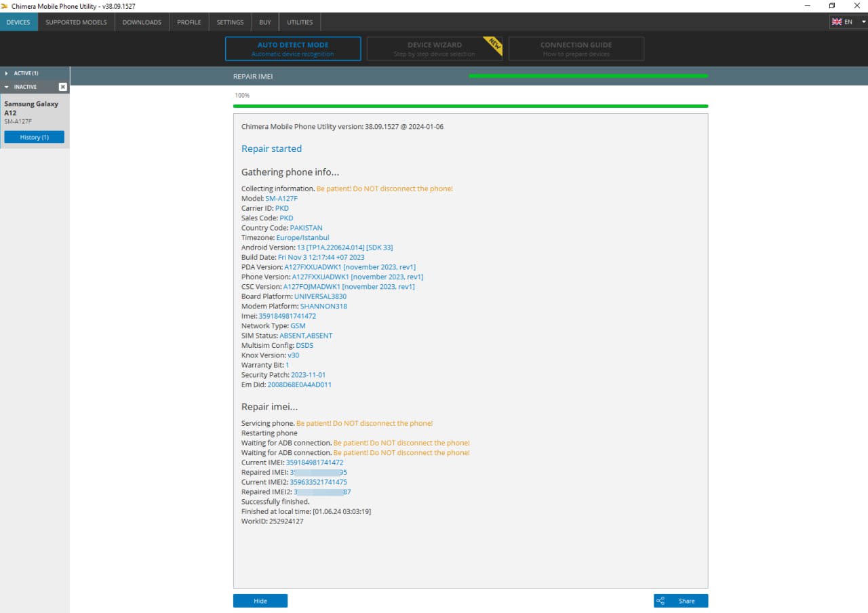This screenshot has width=868, height=613.
Task: Launch the Device Wizard
Action: (434, 49)
